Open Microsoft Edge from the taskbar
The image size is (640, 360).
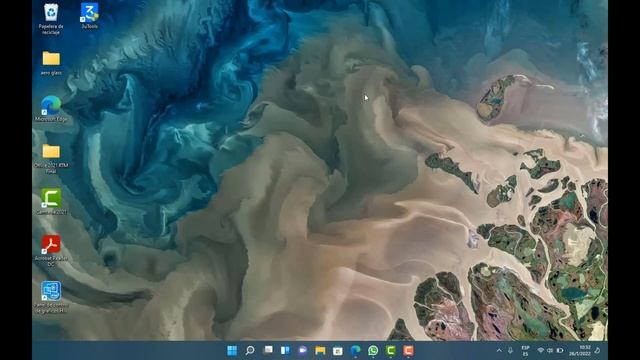click(356, 350)
